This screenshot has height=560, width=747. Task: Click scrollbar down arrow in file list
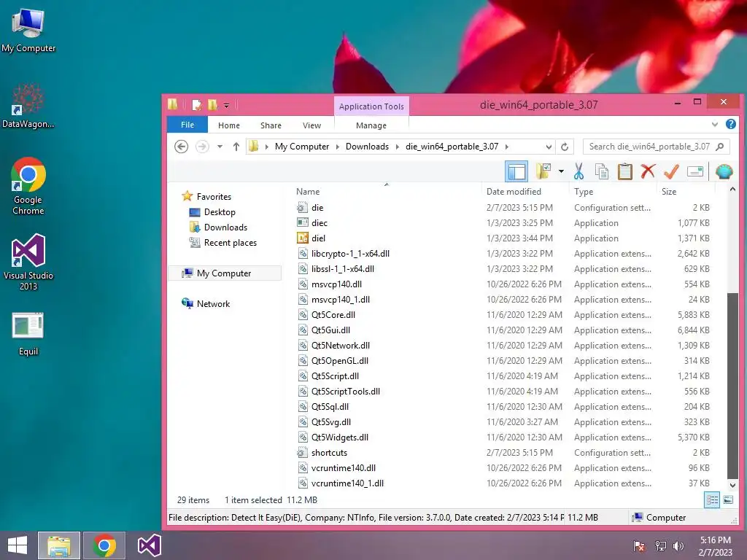tap(732, 485)
